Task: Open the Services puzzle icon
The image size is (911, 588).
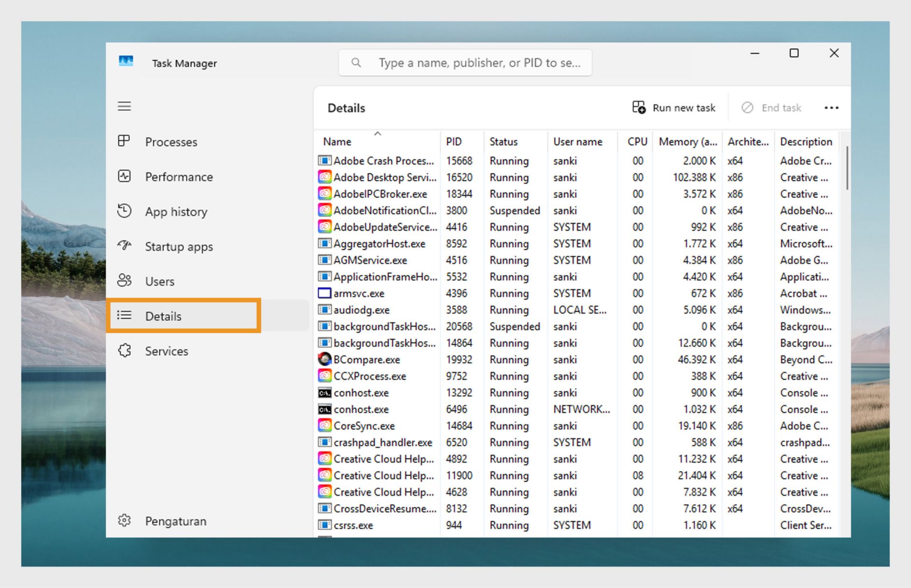Action: click(x=124, y=350)
